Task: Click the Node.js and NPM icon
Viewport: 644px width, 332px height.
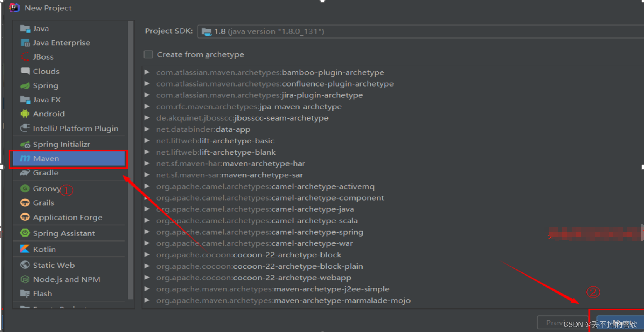Action: [25, 279]
